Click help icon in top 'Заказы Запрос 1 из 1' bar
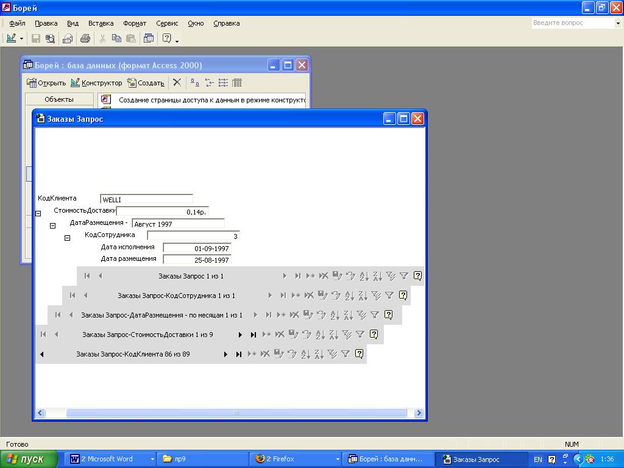Image resolution: width=624 pixels, height=468 pixels. pyautogui.click(x=417, y=275)
